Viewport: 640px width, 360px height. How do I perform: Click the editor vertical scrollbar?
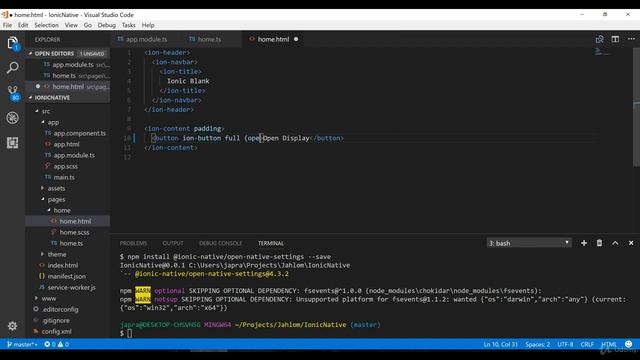[x=636, y=107]
